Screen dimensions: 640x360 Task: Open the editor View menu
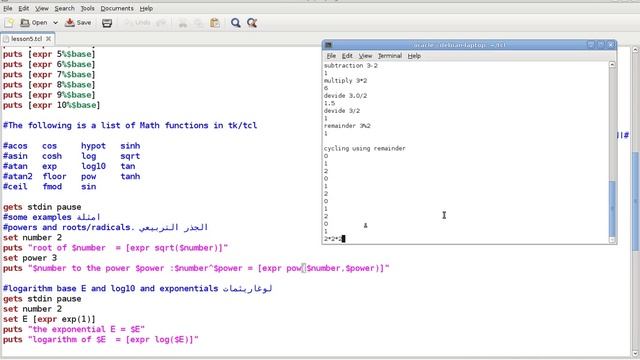point(42,8)
